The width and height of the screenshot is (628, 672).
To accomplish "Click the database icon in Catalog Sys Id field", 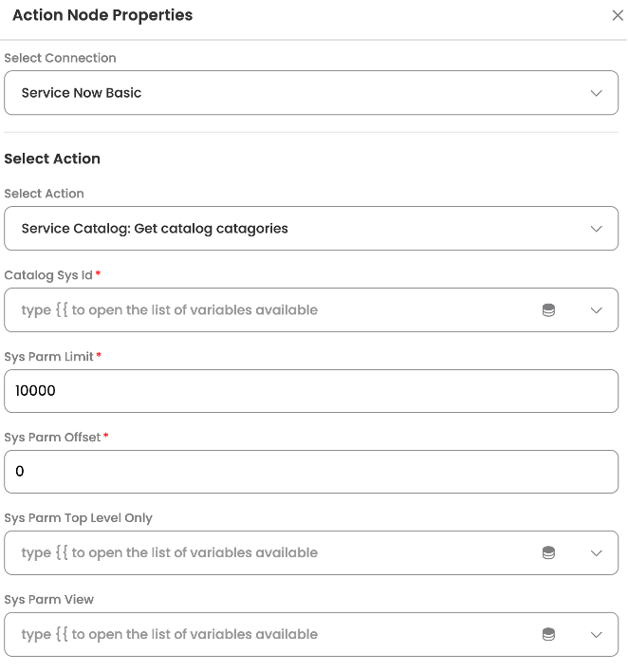I will [548, 310].
